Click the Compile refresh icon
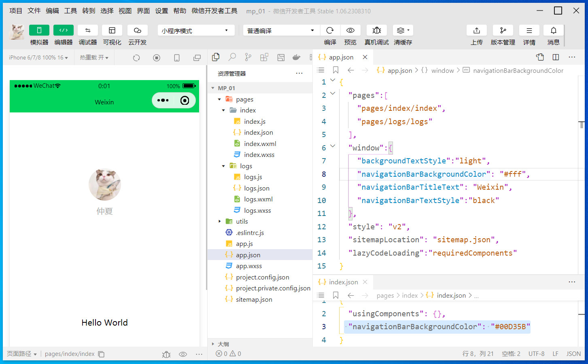 pos(330,30)
